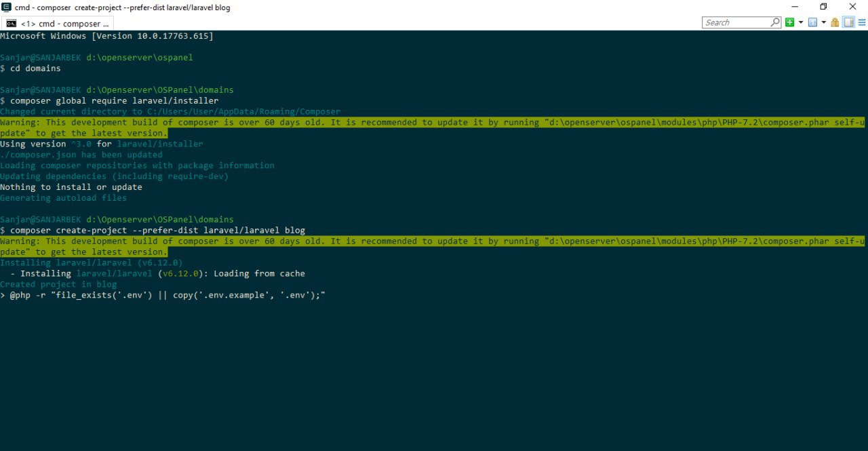
Task: Click 'Loading composer repositories with package information'
Action: [x=137, y=165]
